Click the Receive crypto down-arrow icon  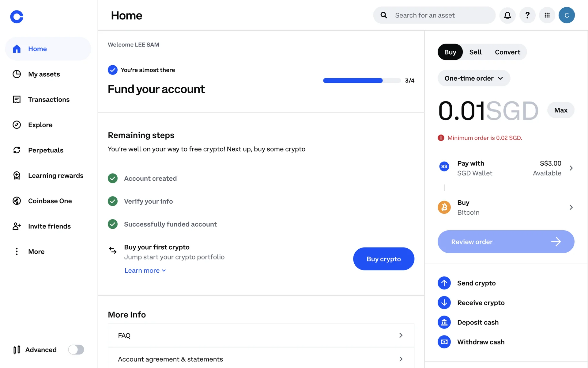444,303
